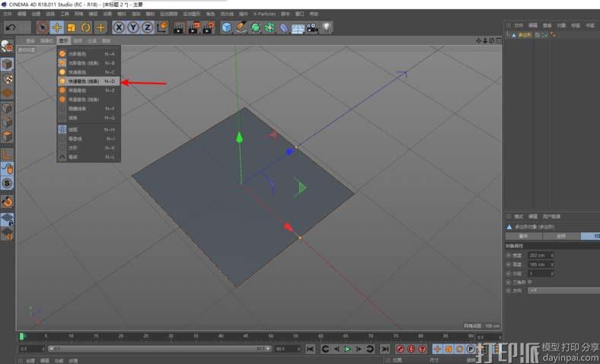This screenshot has width=600, height=364.
Task: Choose Constant Shading N~E option
Action: coord(89,91)
